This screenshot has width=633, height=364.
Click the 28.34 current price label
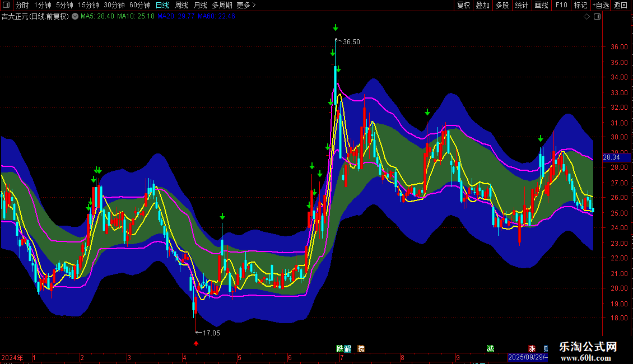click(x=611, y=158)
